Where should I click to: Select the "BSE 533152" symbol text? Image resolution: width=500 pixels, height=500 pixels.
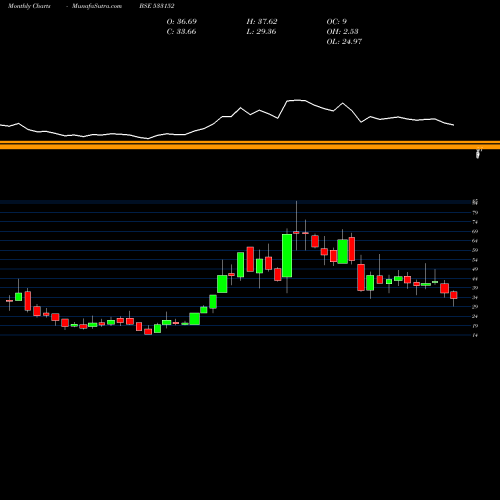(157, 6)
